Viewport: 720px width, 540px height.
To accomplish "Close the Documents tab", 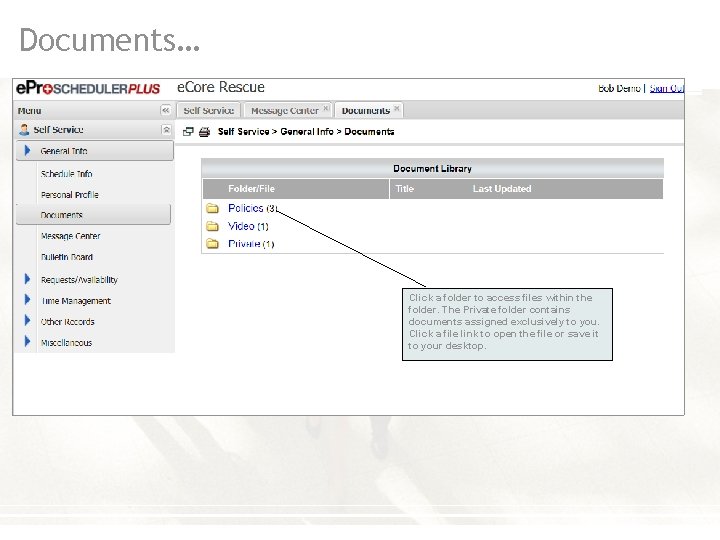I will [397, 108].
